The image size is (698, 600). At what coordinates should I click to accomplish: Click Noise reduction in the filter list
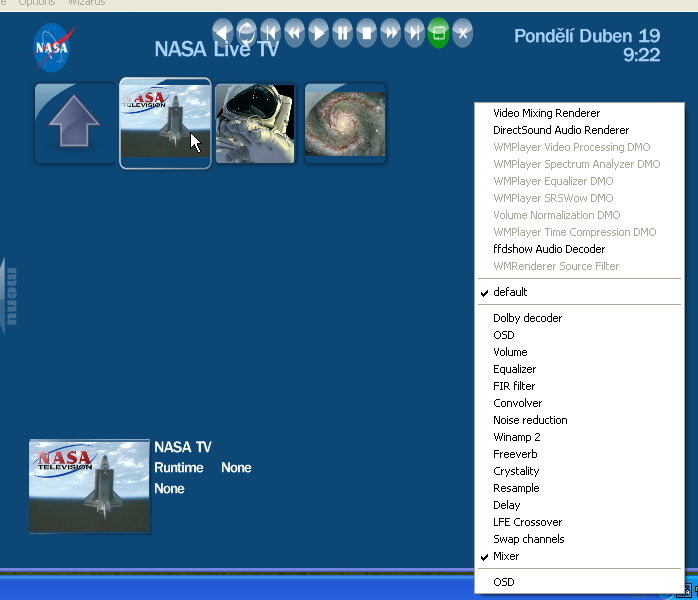click(530, 420)
